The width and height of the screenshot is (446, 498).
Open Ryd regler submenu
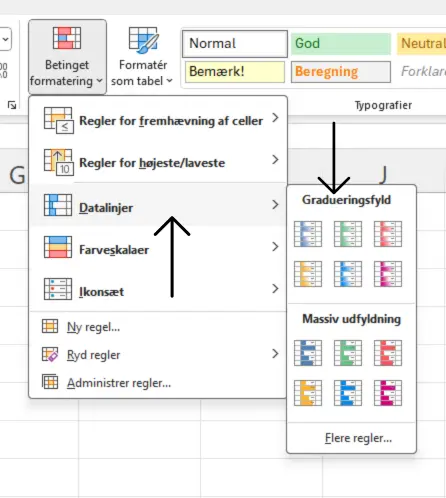pyautogui.click(x=159, y=355)
